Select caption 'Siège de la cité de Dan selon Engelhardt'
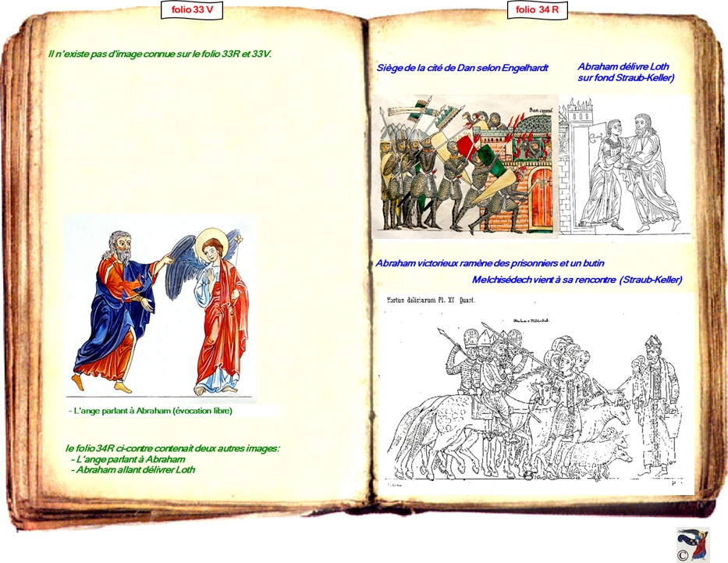Screen dimensions: 728x563 coord(463,68)
